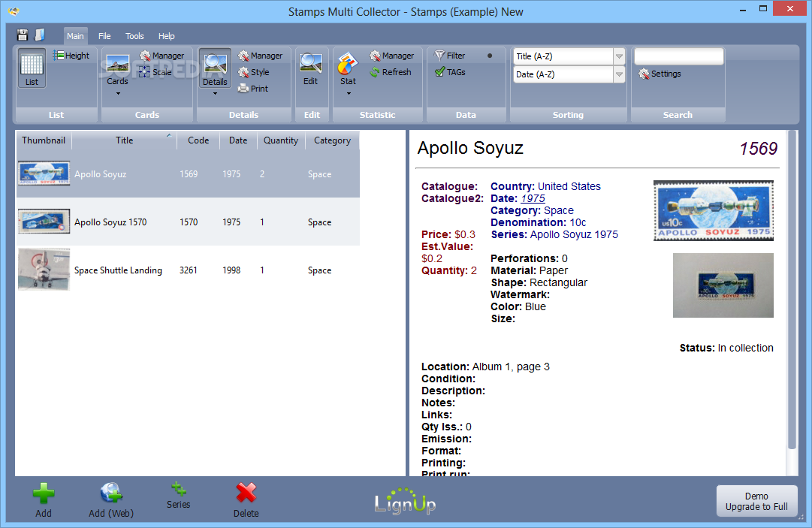The width and height of the screenshot is (812, 528).
Task: Refresh the statistics
Action: (391, 72)
